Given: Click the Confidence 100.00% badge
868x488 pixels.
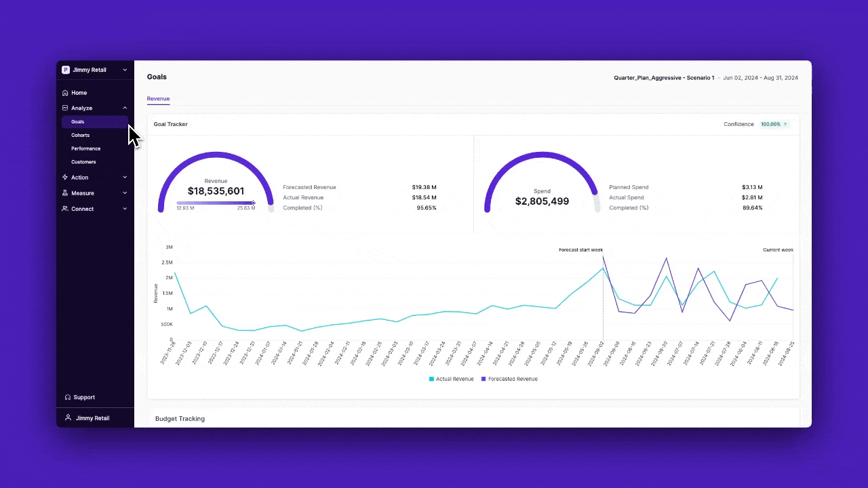Looking at the screenshot, I should click(x=774, y=125).
